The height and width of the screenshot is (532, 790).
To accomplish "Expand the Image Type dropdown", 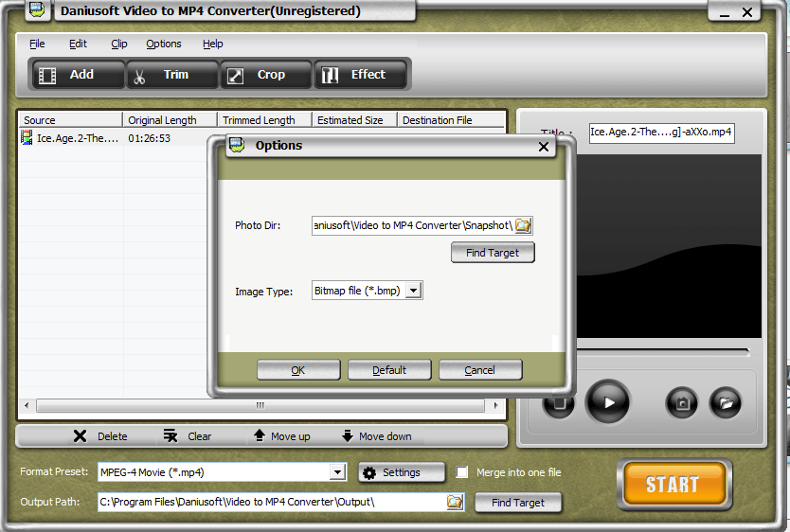I will tap(413, 291).
